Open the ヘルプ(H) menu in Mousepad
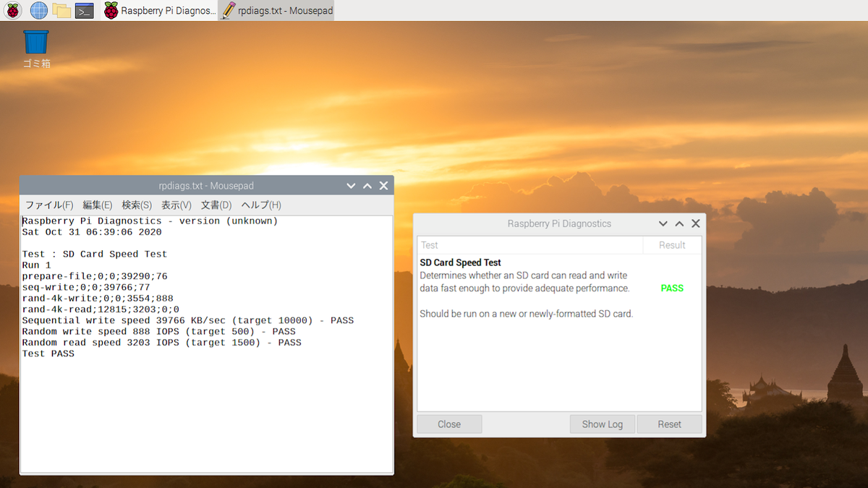This screenshot has height=488, width=868. [x=261, y=205]
